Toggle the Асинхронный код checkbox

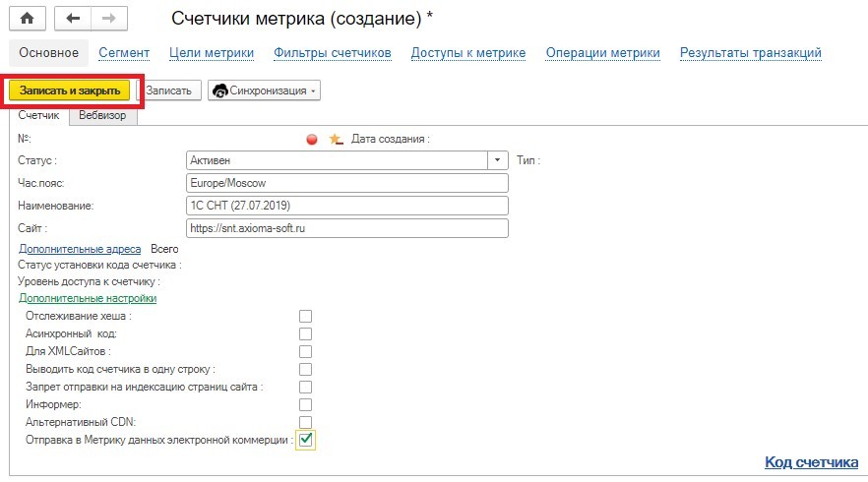click(x=305, y=333)
